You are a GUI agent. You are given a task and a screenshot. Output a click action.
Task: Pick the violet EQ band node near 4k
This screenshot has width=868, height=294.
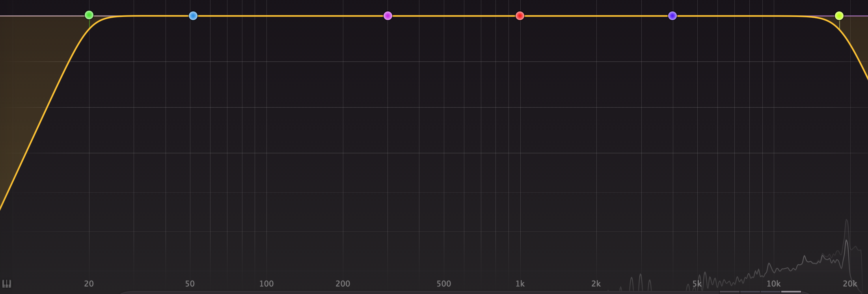(x=672, y=16)
